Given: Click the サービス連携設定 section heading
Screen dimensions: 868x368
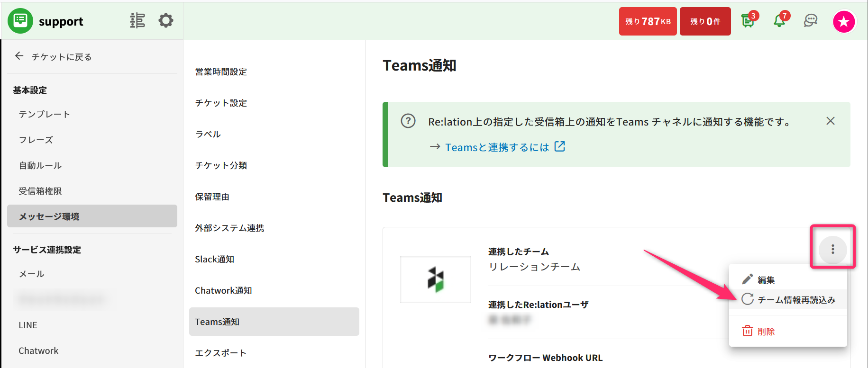Looking at the screenshot, I should (47, 250).
